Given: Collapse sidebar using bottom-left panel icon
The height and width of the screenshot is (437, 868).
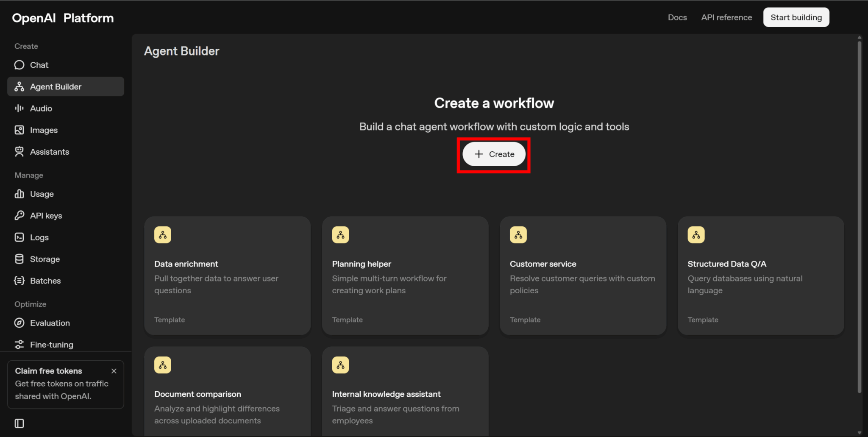Looking at the screenshot, I should 19,423.
